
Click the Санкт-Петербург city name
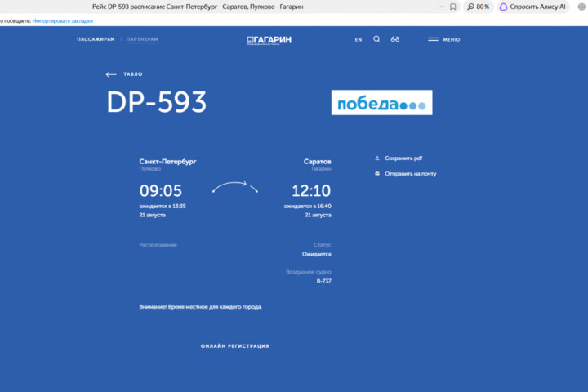[x=167, y=162]
